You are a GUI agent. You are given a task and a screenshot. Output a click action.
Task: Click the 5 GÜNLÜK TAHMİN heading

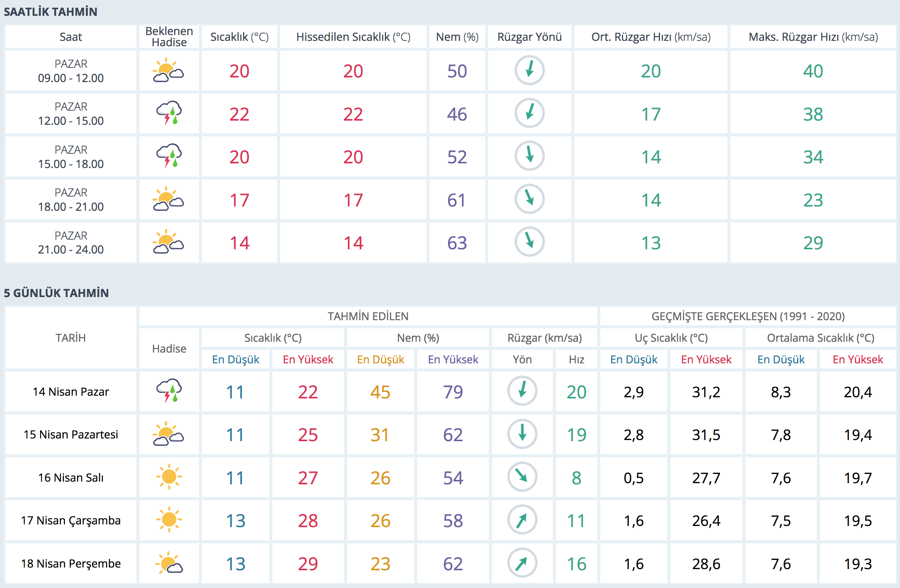click(56, 293)
